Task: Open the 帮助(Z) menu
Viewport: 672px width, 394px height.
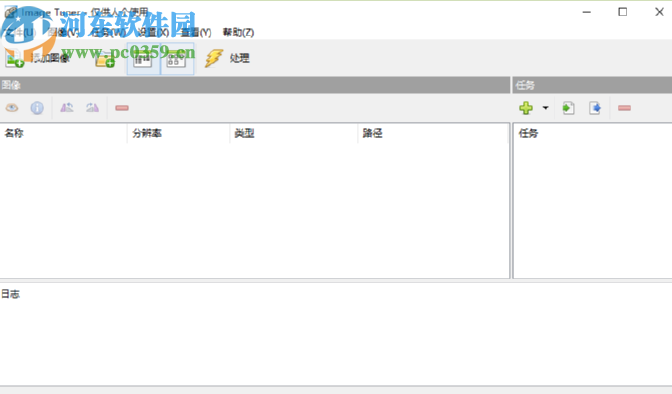Action: click(x=238, y=32)
